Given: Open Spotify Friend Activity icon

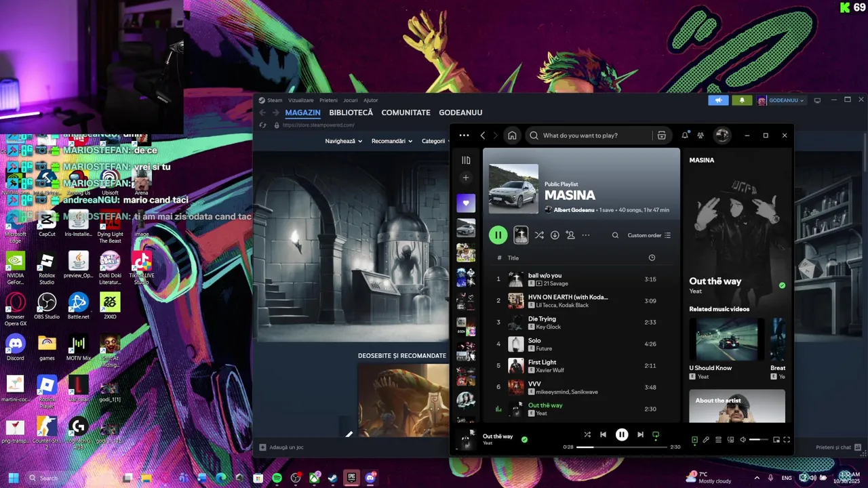Looking at the screenshot, I should (701, 136).
